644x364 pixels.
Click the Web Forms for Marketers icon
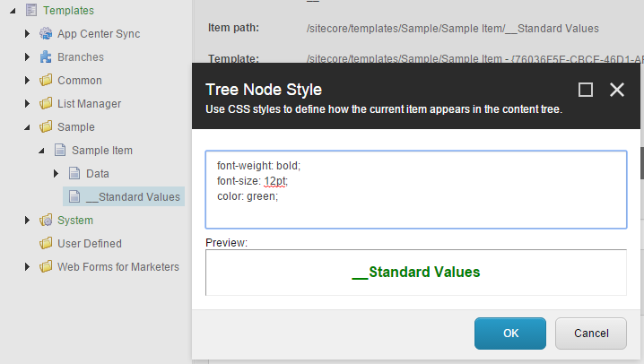click(x=46, y=267)
